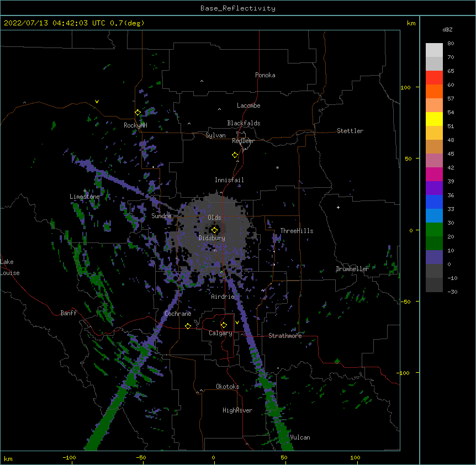Click the white plus marker north of Drumheller
The image size is (476, 465).
click(338, 207)
